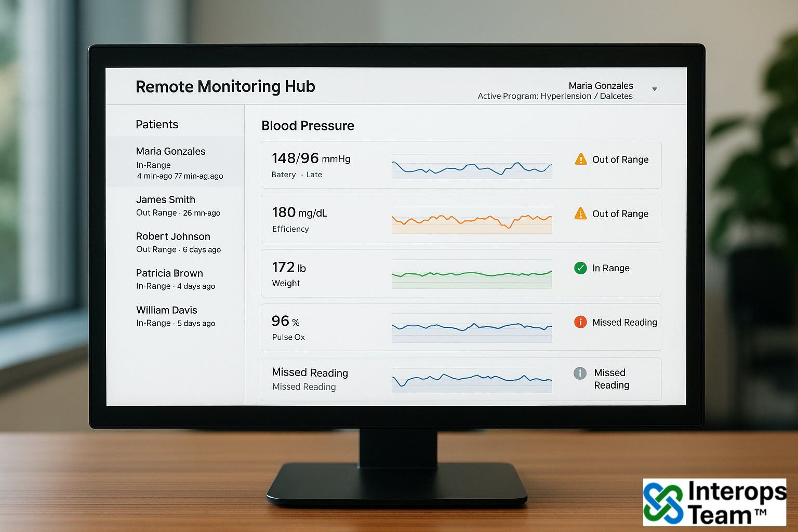The height and width of the screenshot is (532, 798).
Task: Open the Maria Gonzales account dropdown arrow
Action: 655,89
